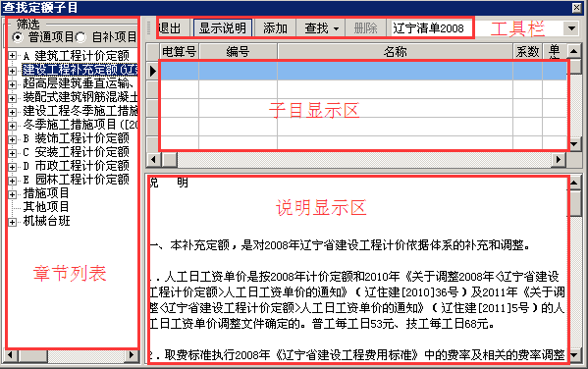588x369 pixels.
Task: Select 其他项目 in the chapter tree
Action: (x=46, y=207)
